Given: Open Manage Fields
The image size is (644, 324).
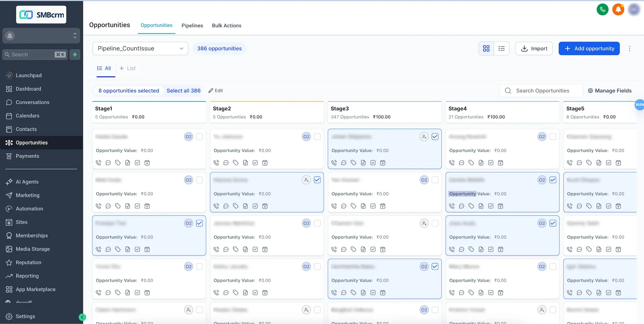Looking at the screenshot, I should [610, 91].
